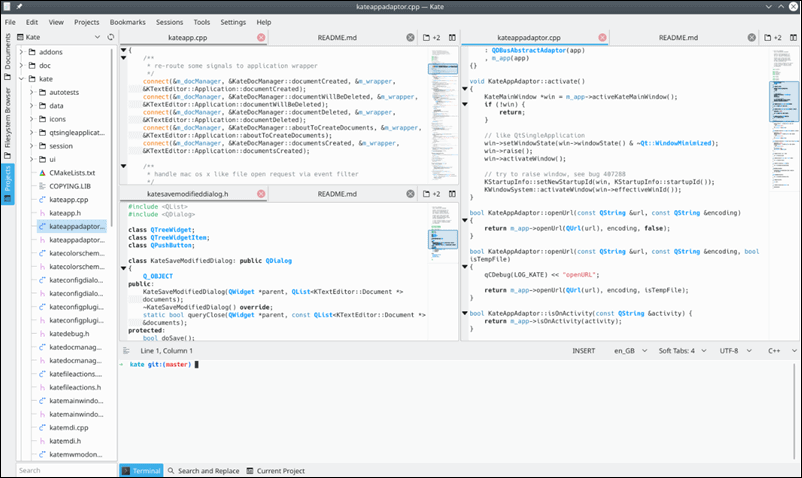Open katemdi.h from project tree
This screenshot has height=478, width=802.
pos(65,441)
